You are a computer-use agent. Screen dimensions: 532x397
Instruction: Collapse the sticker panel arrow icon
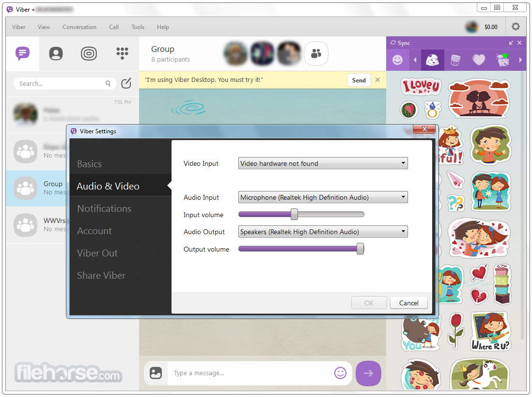click(511, 43)
